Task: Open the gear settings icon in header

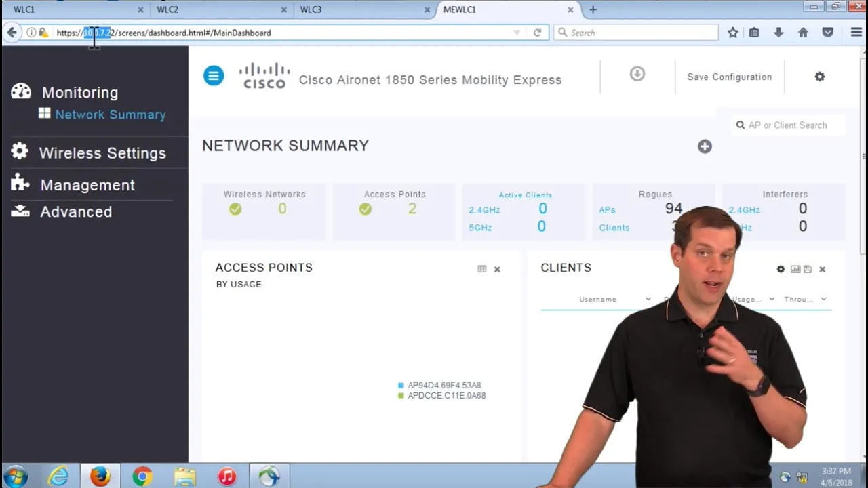Action: [820, 77]
